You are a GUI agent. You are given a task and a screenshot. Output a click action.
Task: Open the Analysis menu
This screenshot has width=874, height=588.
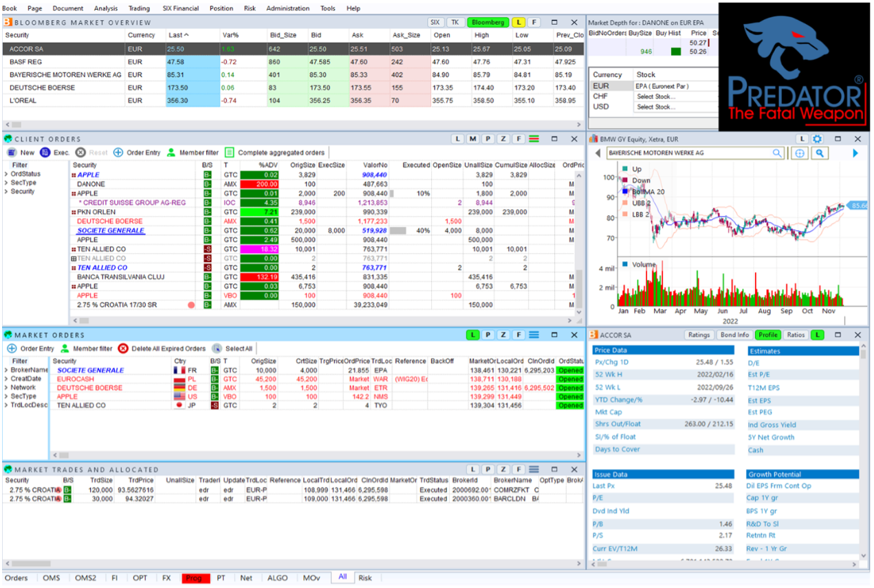coord(106,8)
